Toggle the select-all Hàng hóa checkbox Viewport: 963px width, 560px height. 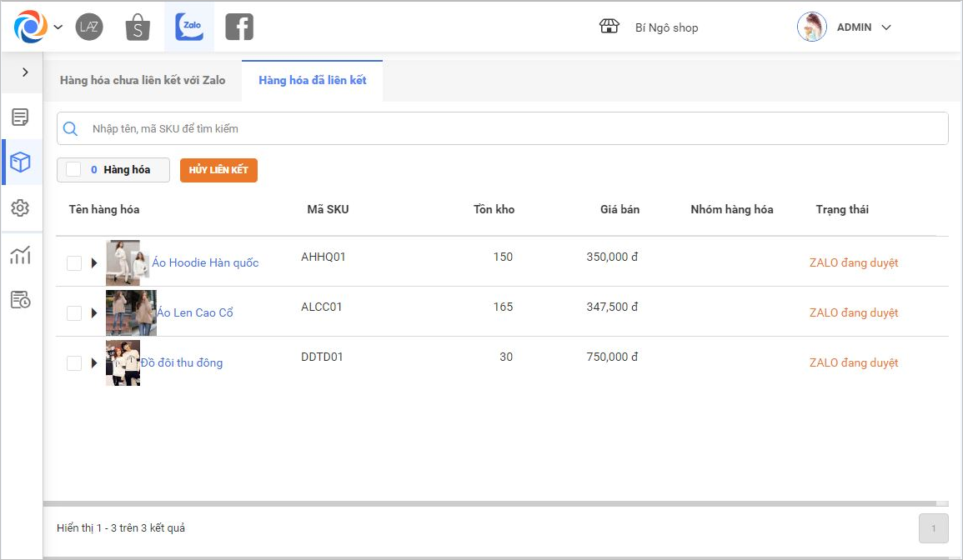(73, 170)
